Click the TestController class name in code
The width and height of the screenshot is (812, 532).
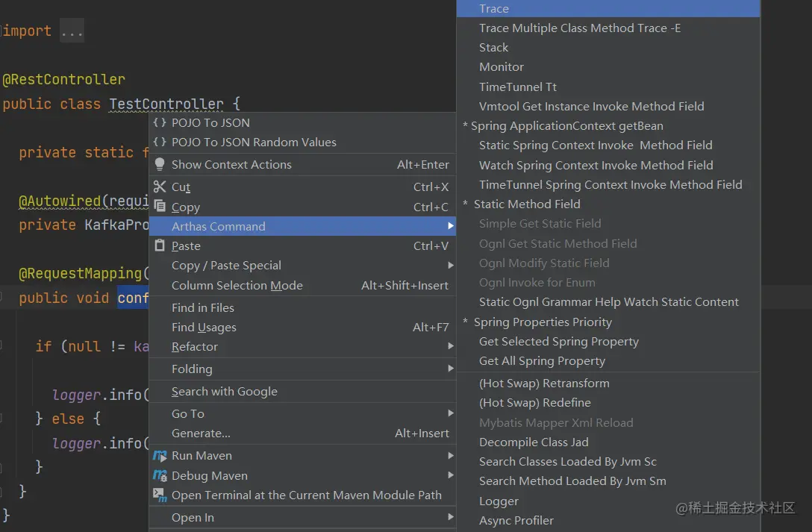click(x=166, y=104)
